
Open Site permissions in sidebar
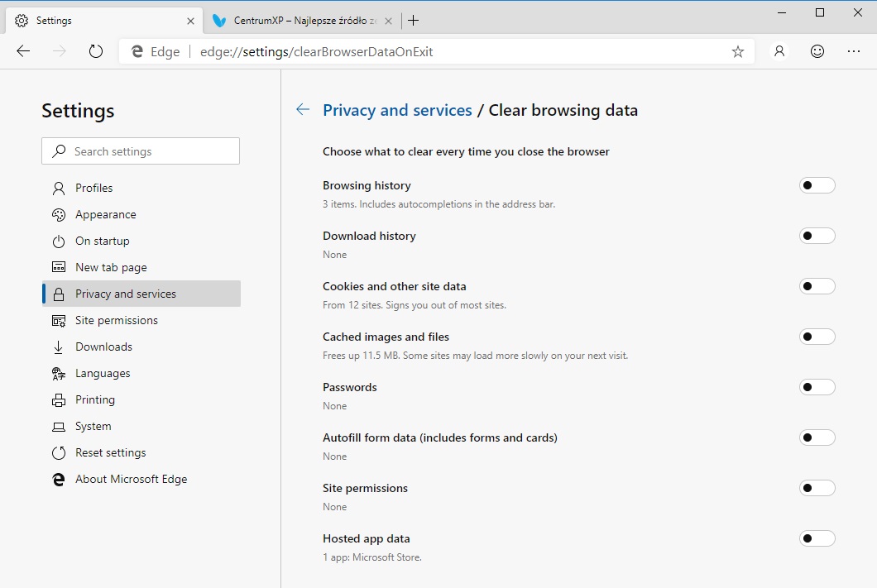[x=141, y=320]
